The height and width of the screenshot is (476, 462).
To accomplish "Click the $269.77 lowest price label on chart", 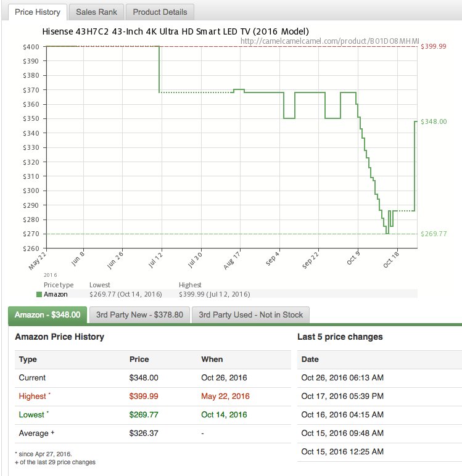I will [x=434, y=234].
